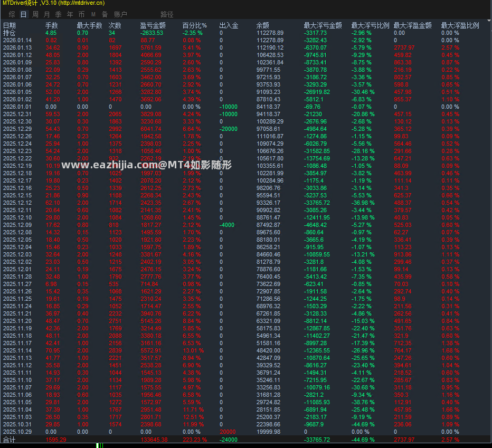
Task: Click the 日期 column header
Action: pos(10,25)
